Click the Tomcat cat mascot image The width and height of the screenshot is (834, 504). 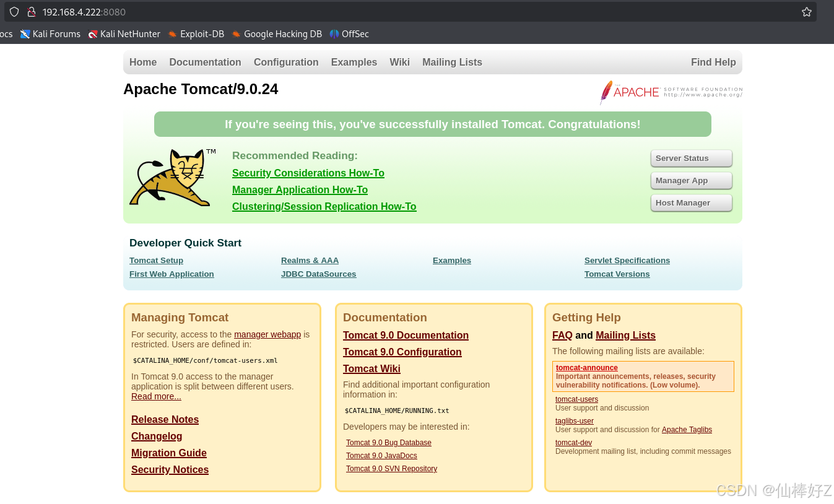tap(172, 177)
